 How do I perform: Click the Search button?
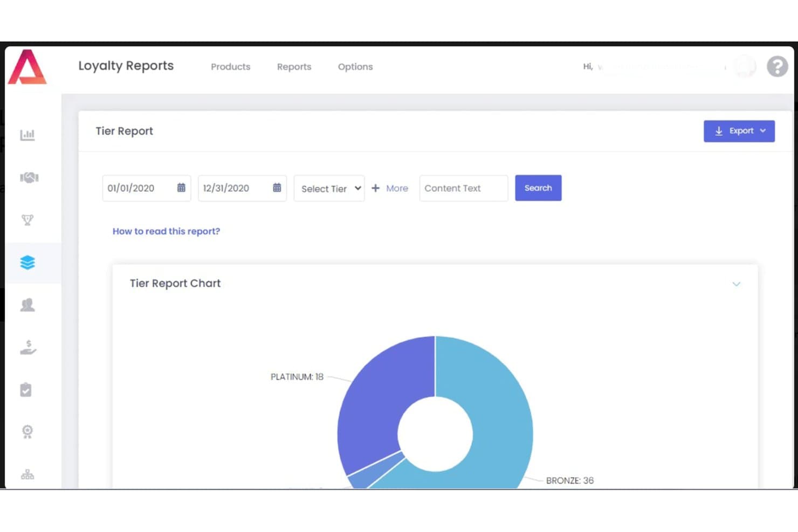(538, 188)
